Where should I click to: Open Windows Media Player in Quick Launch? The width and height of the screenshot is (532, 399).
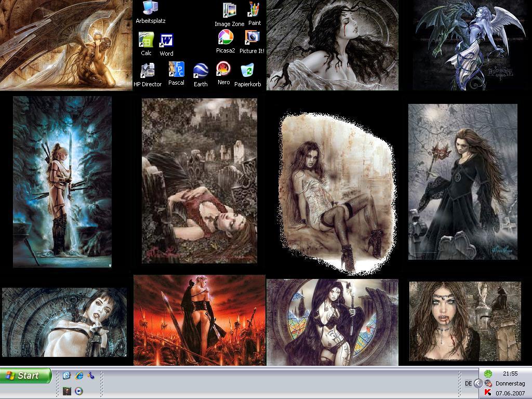coord(79,391)
